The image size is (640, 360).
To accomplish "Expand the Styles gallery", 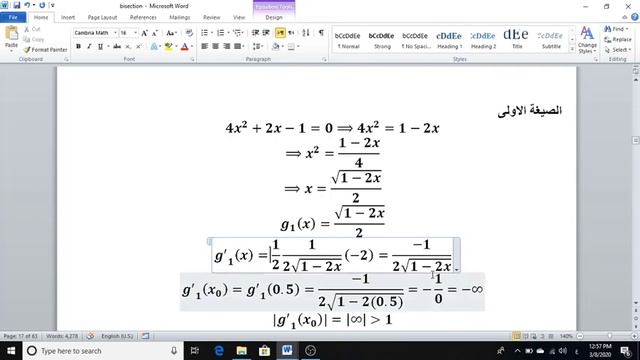I will pyautogui.click(x=572, y=49).
